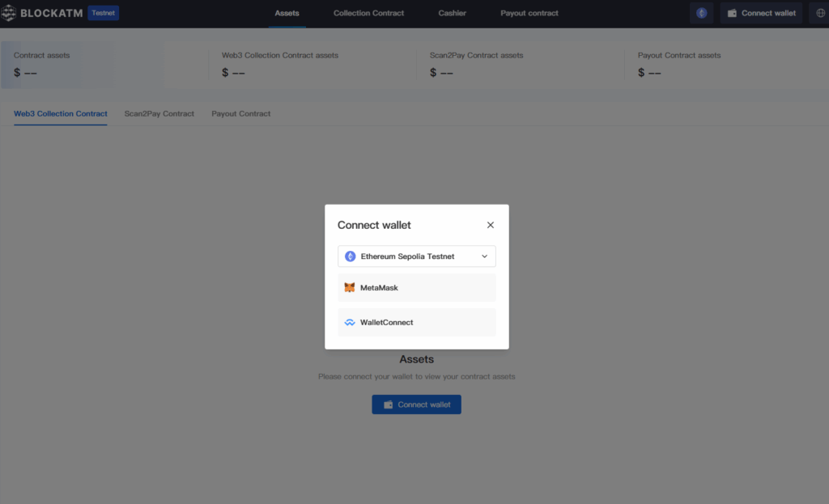Click the BLOCKATM brand name
The image size is (829, 504).
click(x=52, y=13)
